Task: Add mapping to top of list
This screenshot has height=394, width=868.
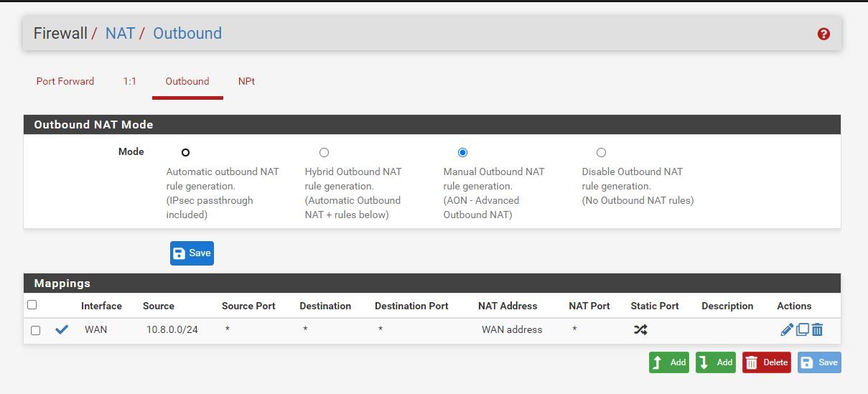Action: 668,362
